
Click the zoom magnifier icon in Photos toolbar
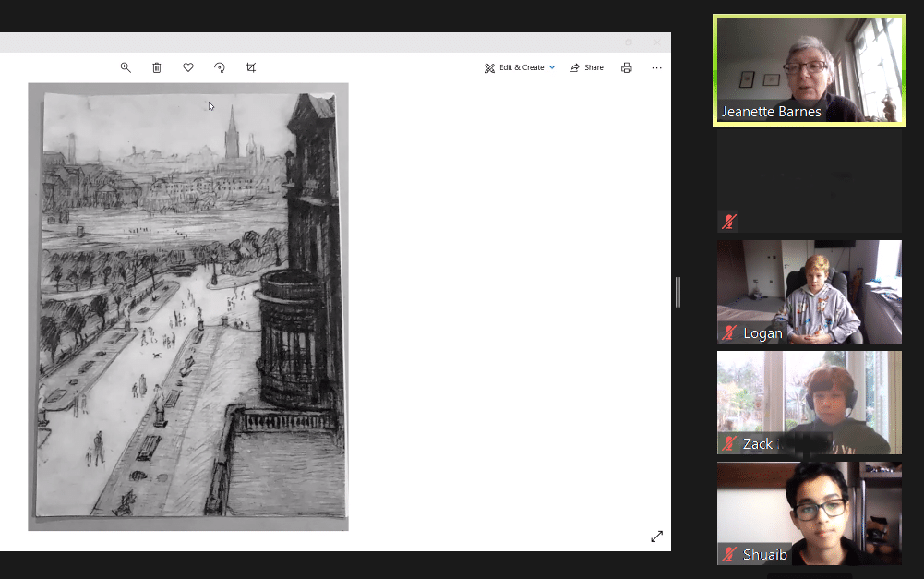click(x=126, y=67)
